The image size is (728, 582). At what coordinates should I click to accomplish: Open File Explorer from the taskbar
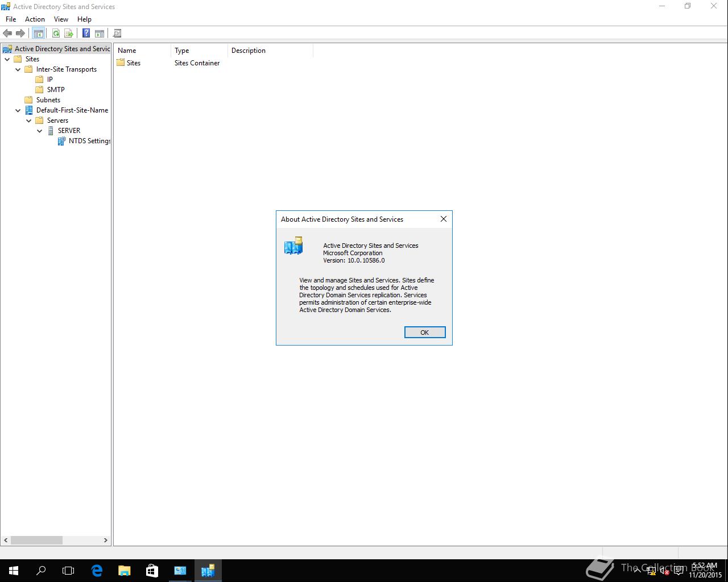[124, 571]
